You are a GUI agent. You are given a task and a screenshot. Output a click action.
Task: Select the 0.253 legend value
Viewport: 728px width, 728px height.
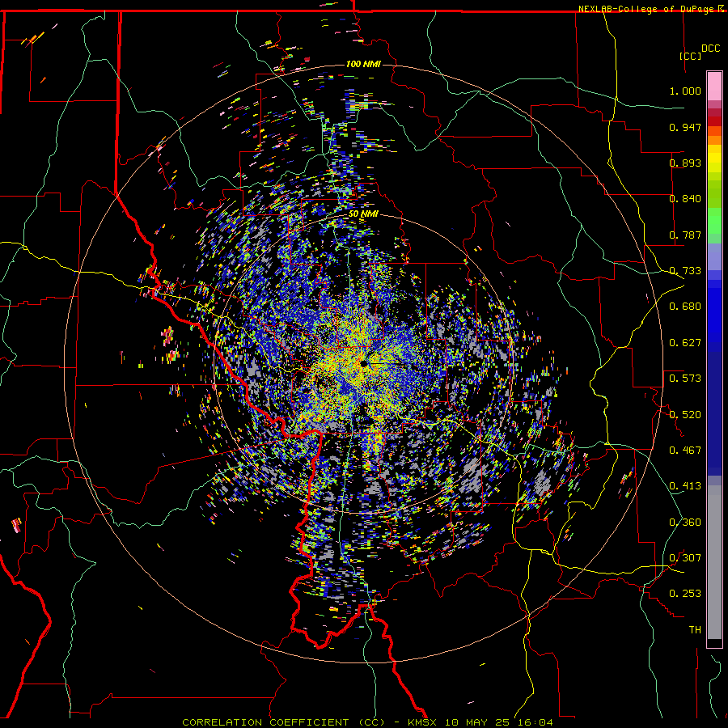[685, 594]
